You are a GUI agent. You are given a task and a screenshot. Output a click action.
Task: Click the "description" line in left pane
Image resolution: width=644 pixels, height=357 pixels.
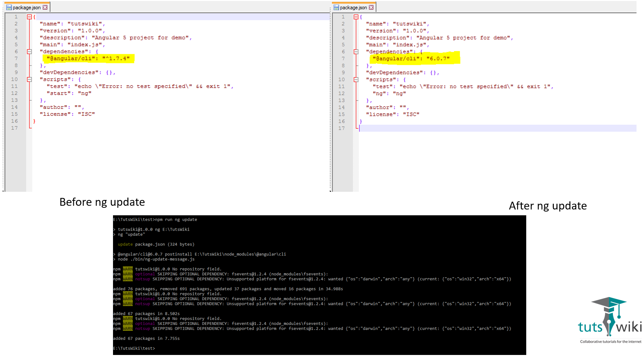[x=116, y=38]
